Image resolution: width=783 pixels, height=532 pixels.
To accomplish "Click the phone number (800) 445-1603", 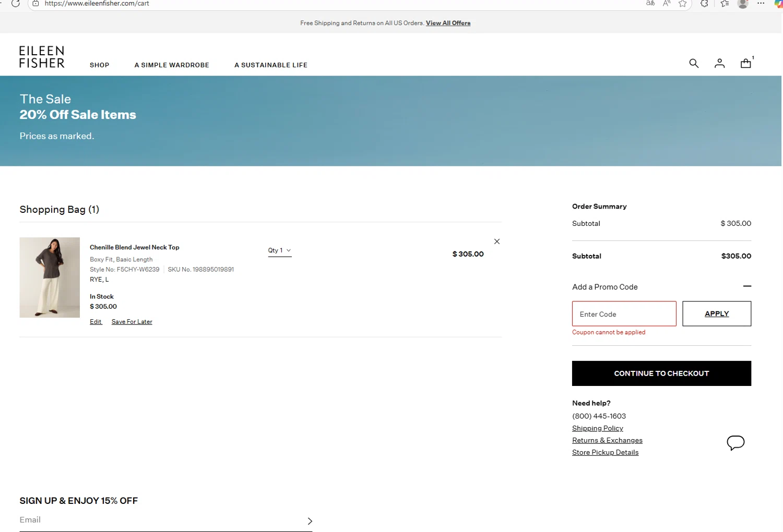I will coord(599,416).
